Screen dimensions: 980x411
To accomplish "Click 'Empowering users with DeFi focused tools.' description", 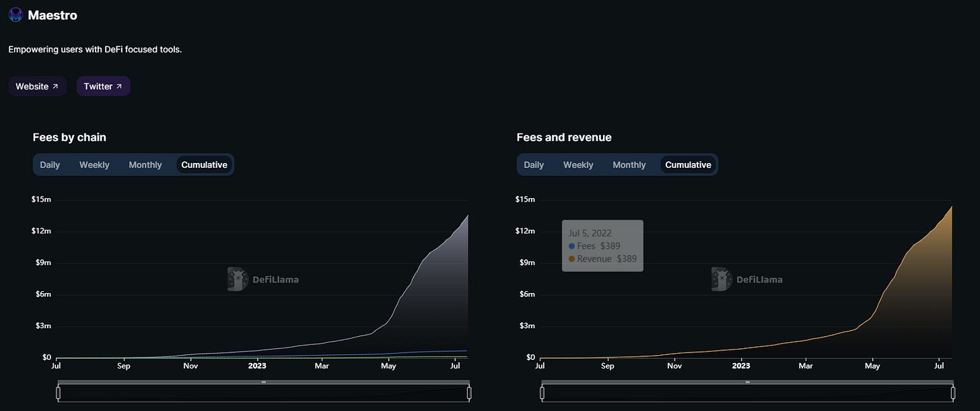I will (x=95, y=50).
